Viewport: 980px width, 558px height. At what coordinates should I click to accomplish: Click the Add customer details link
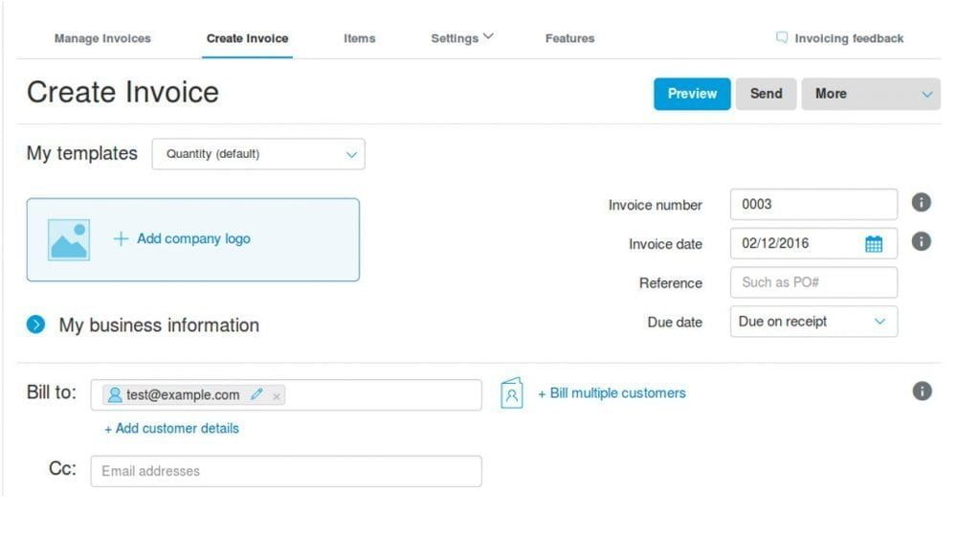(x=172, y=428)
